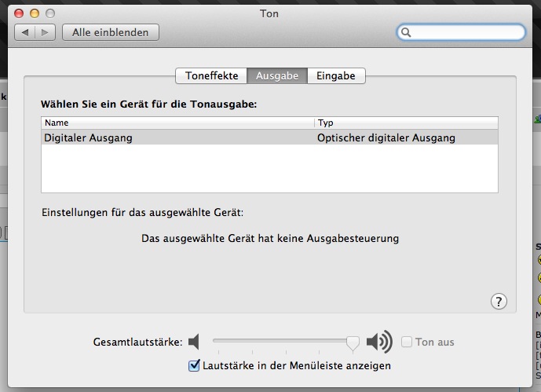Open the Eingabe tab
This screenshot has width=541, height=392.
[336, 76]
